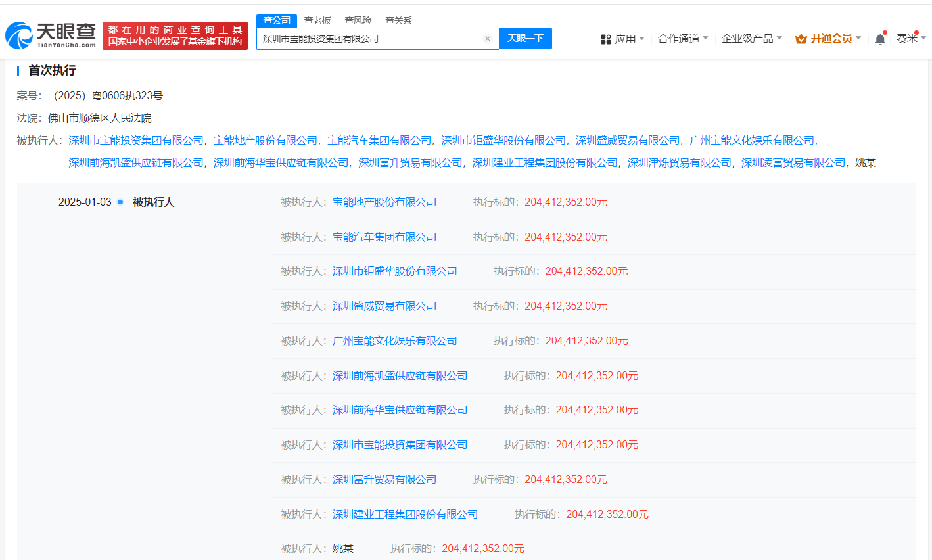Open 深圳市钜盛华股份有限公司 in the timeline rows

click(395, 271)
